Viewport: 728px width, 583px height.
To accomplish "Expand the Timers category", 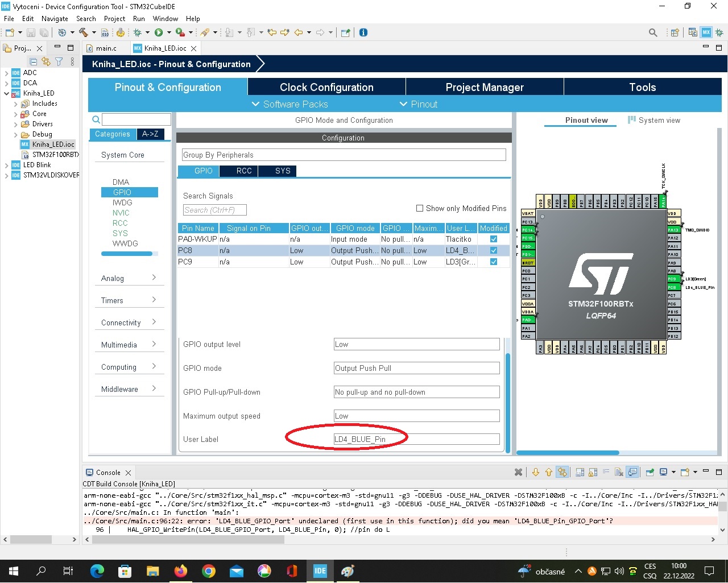I will click(x=129, y=300).
